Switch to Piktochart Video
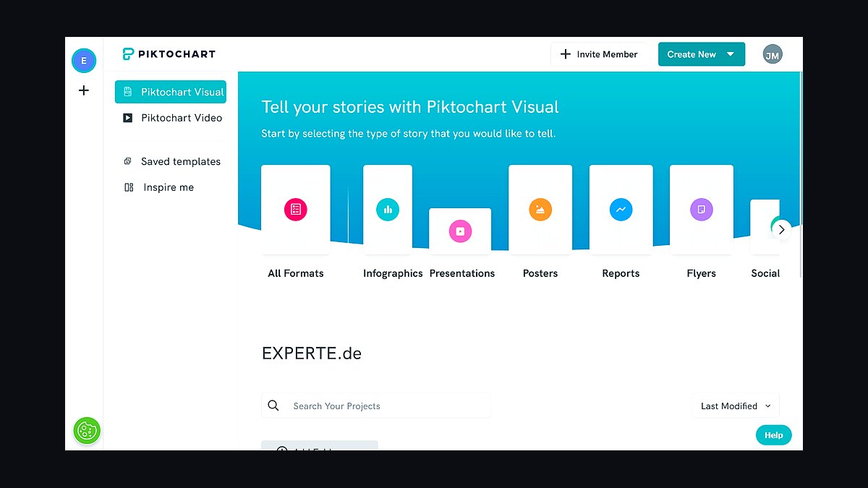 pos(171,118)
